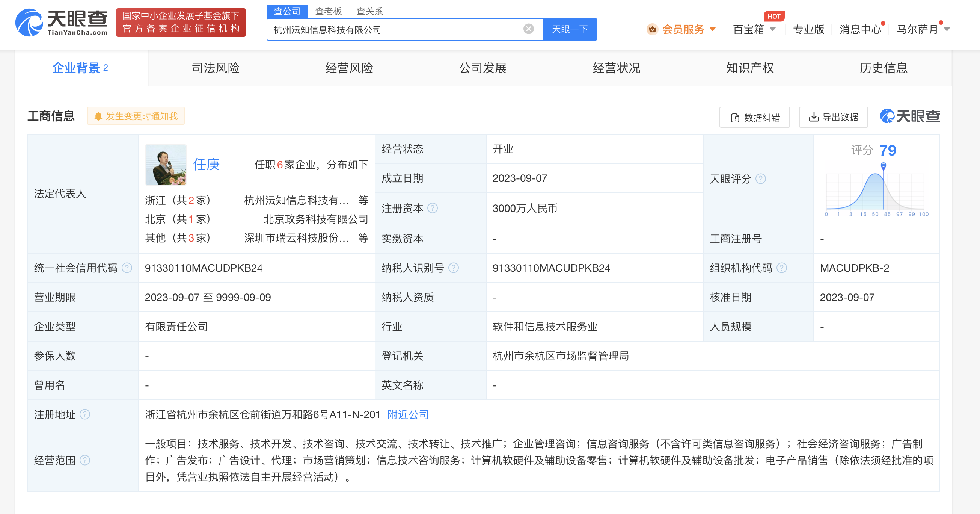Switch to 查关系 search tab
The image size is (980, 514).
point(369,11)
